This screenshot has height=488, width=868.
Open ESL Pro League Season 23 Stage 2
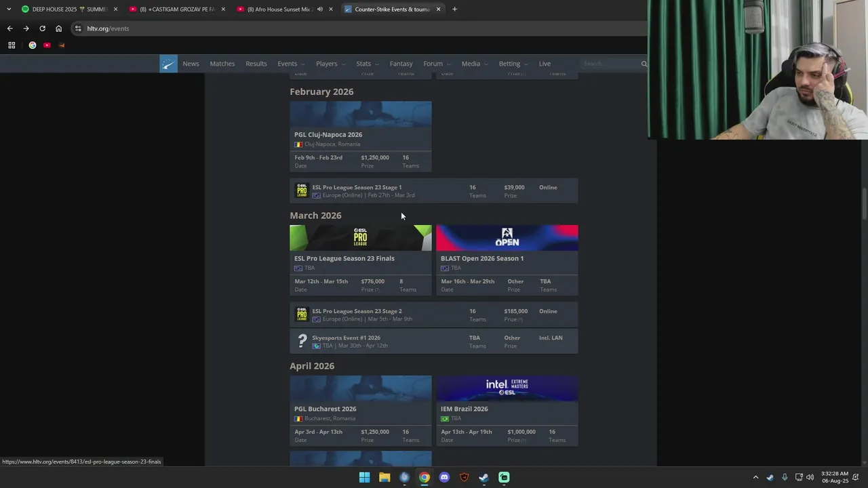pos(357,311)
